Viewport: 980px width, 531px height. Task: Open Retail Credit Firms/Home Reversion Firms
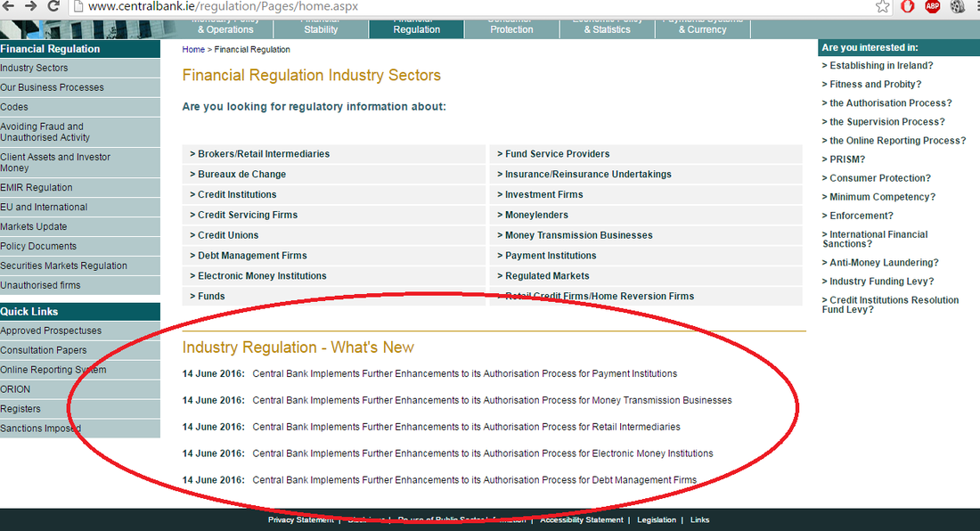[x=646, y=296]
